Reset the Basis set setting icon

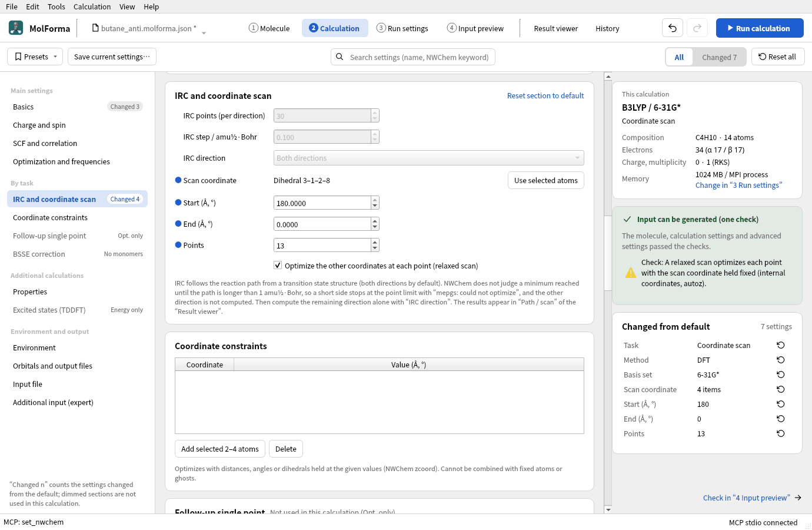[781, 375]
